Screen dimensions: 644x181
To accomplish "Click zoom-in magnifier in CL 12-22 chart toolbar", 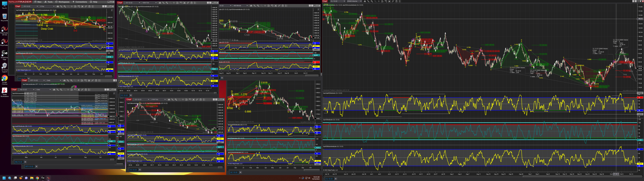I will 372,1.
